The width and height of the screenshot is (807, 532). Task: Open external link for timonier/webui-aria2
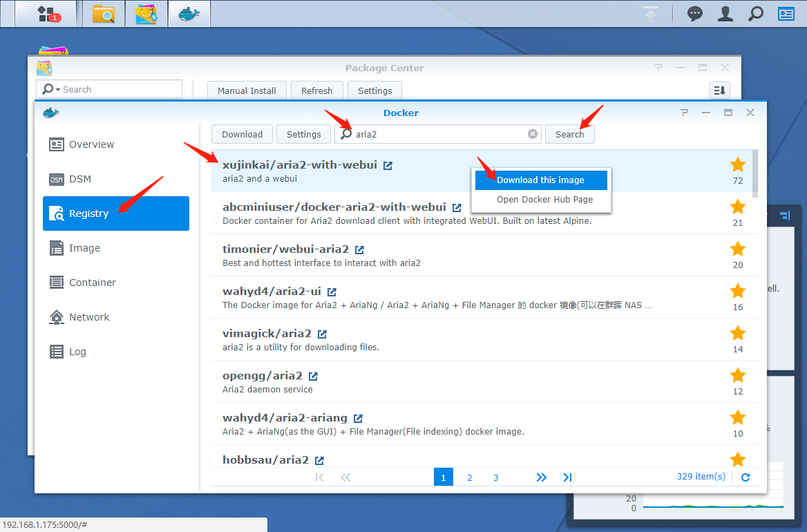360,250
